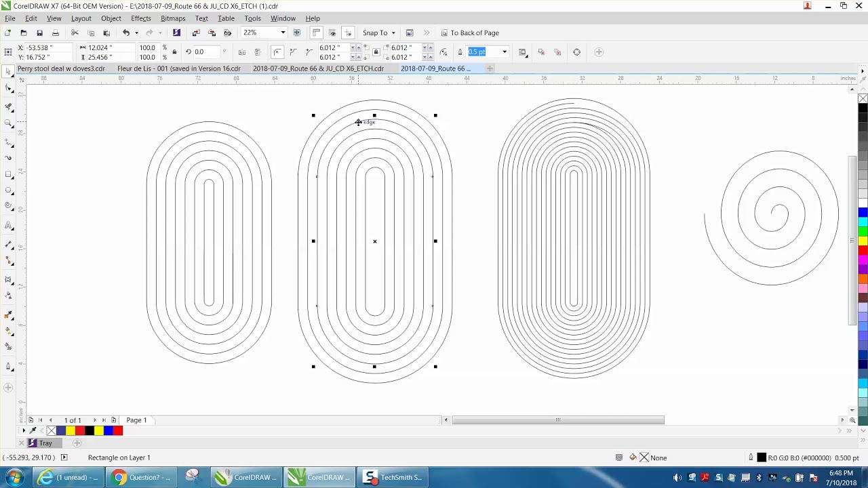Screen dimensions: 868x488
Task: Select the Artistic Media tool
Action: [x=8, y=158]
